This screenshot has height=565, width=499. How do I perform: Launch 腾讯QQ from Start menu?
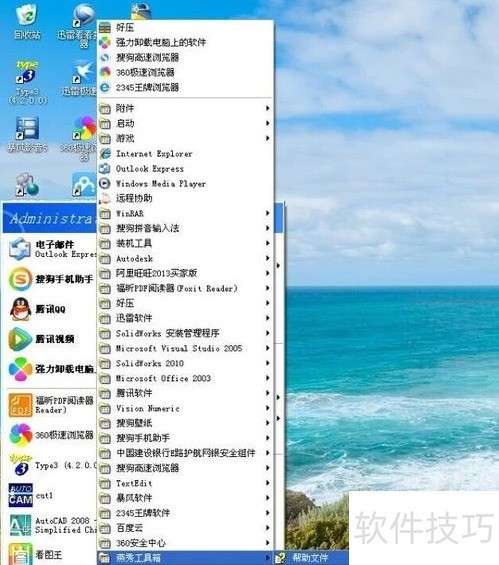pos(52,309)
